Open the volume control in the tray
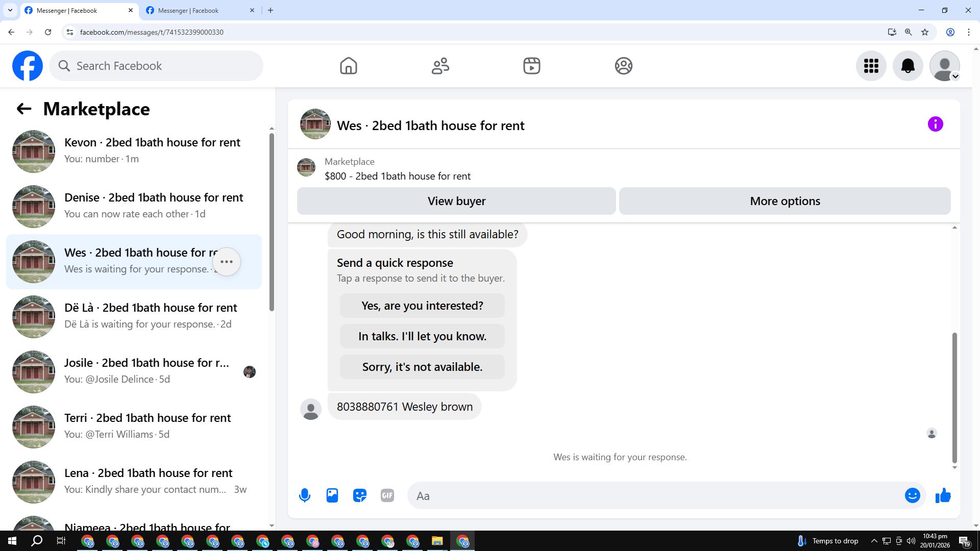The image size is (980, 551). (x=911, y=541)
